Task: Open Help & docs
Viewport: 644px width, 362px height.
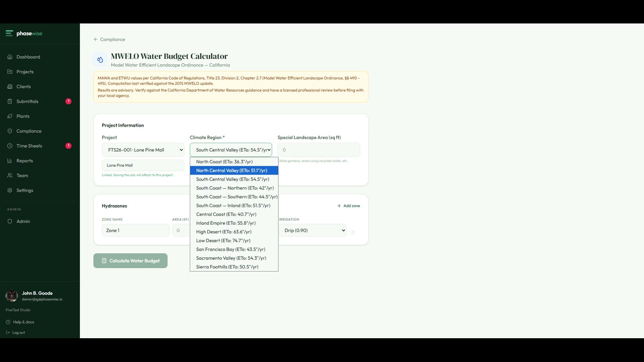Action: tap(20, 322)
